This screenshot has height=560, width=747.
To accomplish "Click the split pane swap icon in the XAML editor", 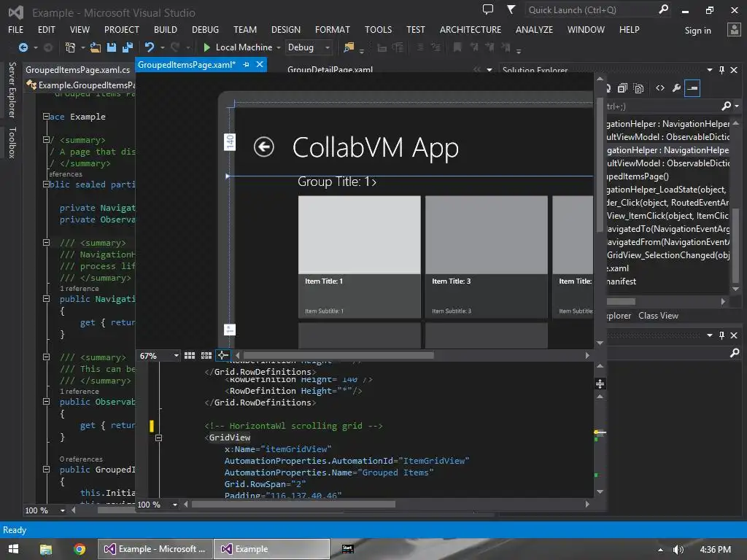I will click(600, 384).
